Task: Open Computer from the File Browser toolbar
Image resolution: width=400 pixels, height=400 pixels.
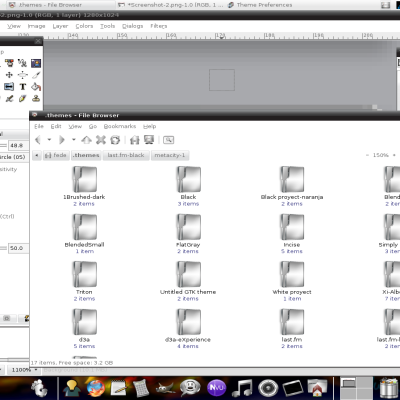Action: (x=149, y=140)
